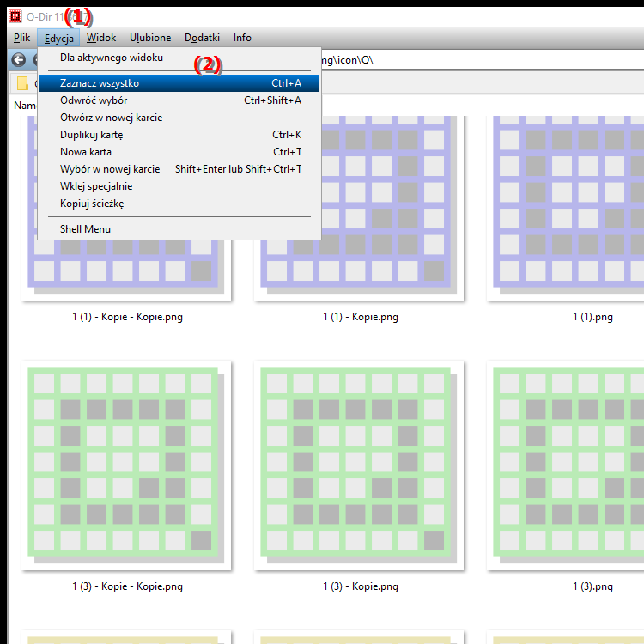Choose Duplikuj kartę entry
This screenshot has height=644, width=644.
[179, 135]
